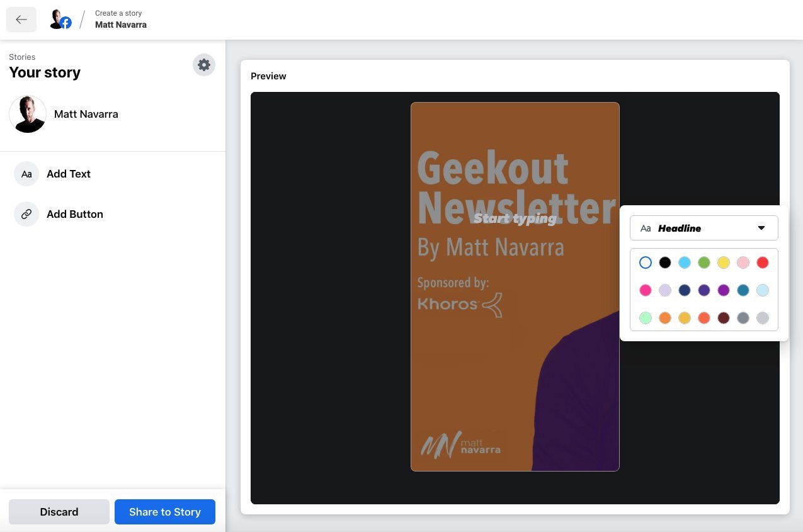Select the dark indigo color swatch
Screen dimensions: 803x532
704,290
